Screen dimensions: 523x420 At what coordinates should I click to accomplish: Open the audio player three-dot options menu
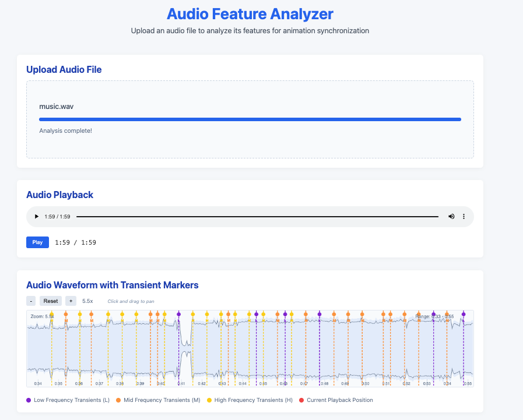[464, 216]
